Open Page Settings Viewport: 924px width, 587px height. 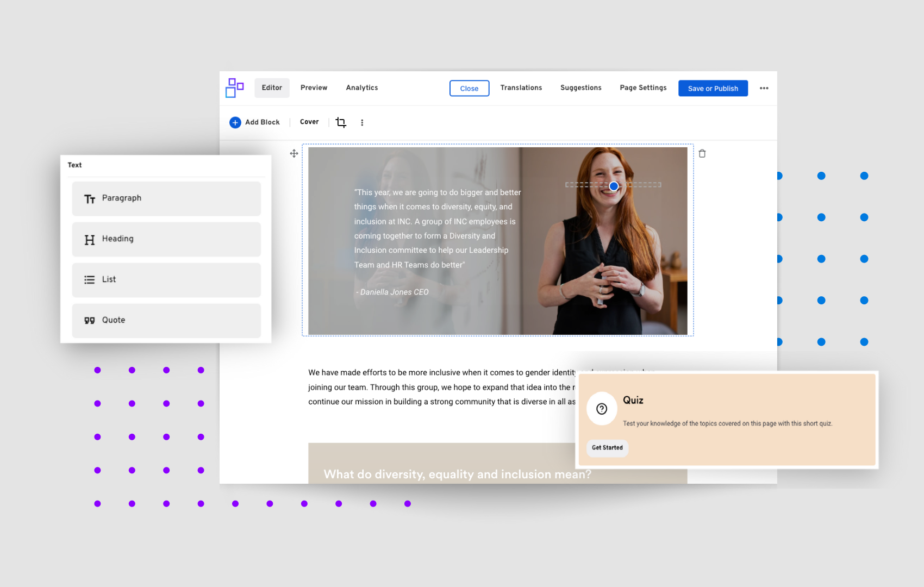click(x=643, y=88)
